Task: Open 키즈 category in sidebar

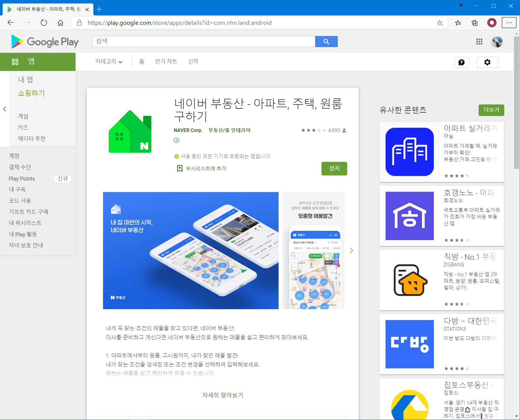Action: point(23,127)
